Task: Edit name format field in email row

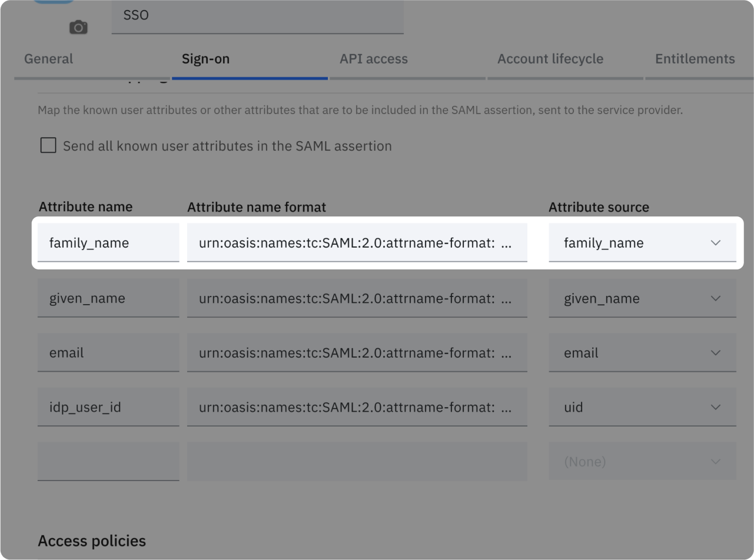Action: [357, 352]
